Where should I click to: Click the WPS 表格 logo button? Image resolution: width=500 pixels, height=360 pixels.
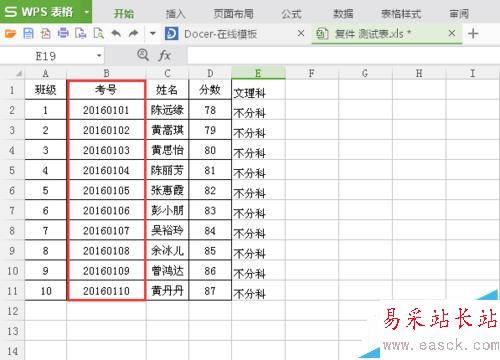tap(39, 12)
